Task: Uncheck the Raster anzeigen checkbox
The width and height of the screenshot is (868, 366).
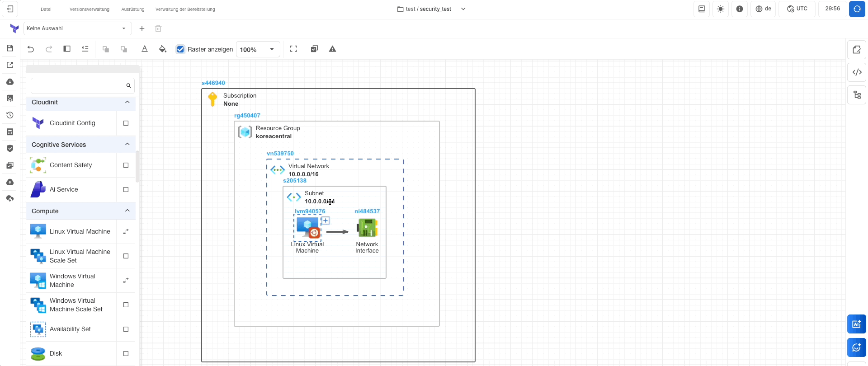Action: pos(181,49)
